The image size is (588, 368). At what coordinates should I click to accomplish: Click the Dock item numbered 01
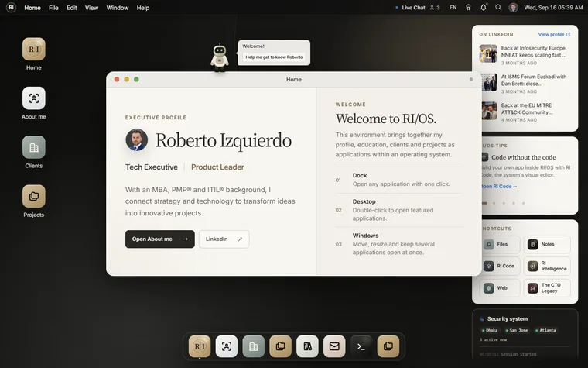(398, 180)
